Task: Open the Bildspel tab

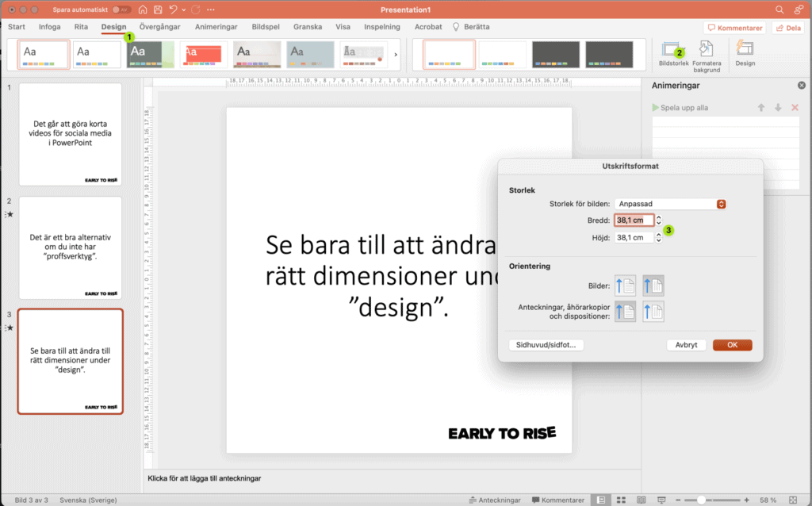Action: 266,27
